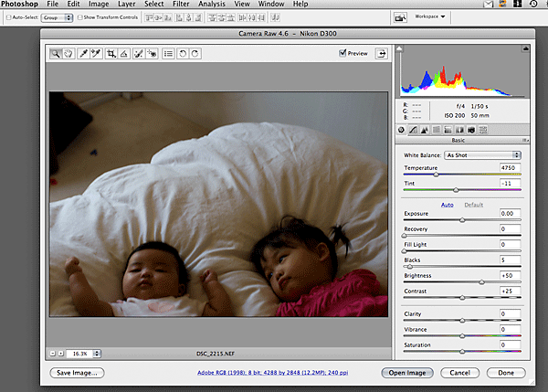548x392 pixels.
Task: Toggle full screen mode icon
Action: point(381,54)
